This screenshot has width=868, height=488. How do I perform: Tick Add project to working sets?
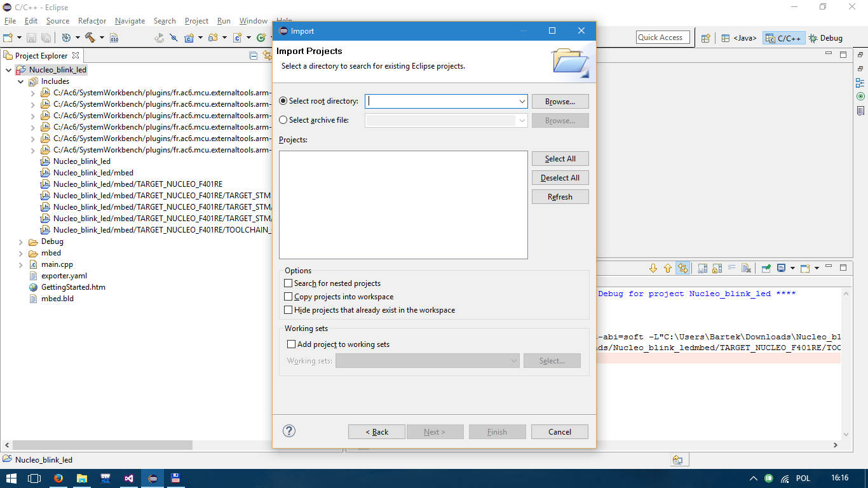[292, 344]
